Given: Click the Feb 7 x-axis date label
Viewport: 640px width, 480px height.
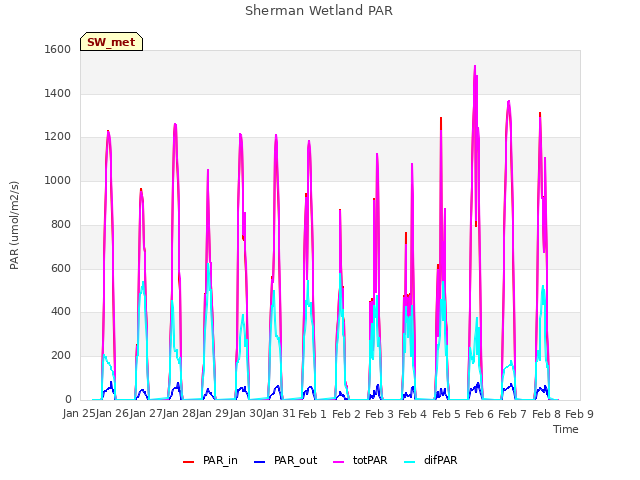Looking at the screenshot, I should point(512,414).
